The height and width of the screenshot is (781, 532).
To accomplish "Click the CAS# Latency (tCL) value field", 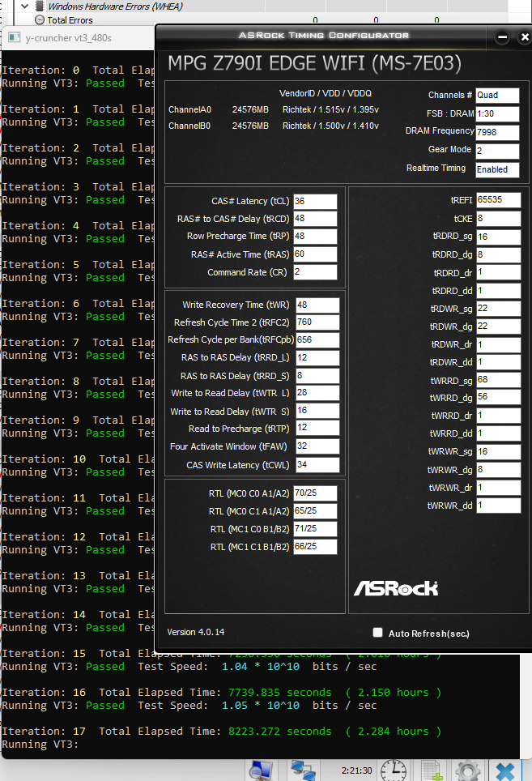I will click(315, 201).
